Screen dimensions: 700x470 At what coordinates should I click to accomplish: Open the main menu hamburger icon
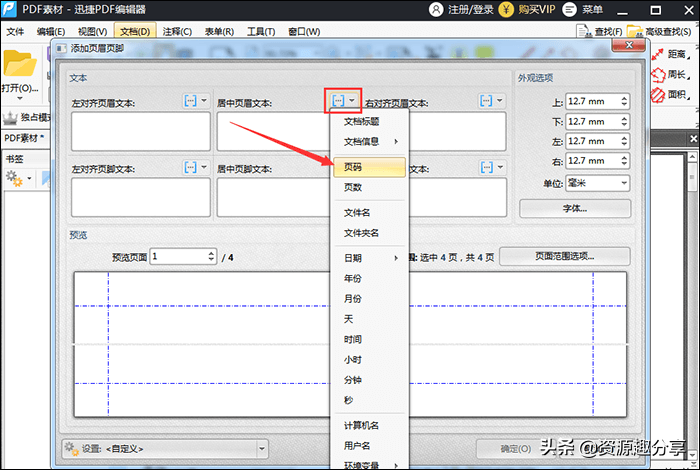pos(569,9)
